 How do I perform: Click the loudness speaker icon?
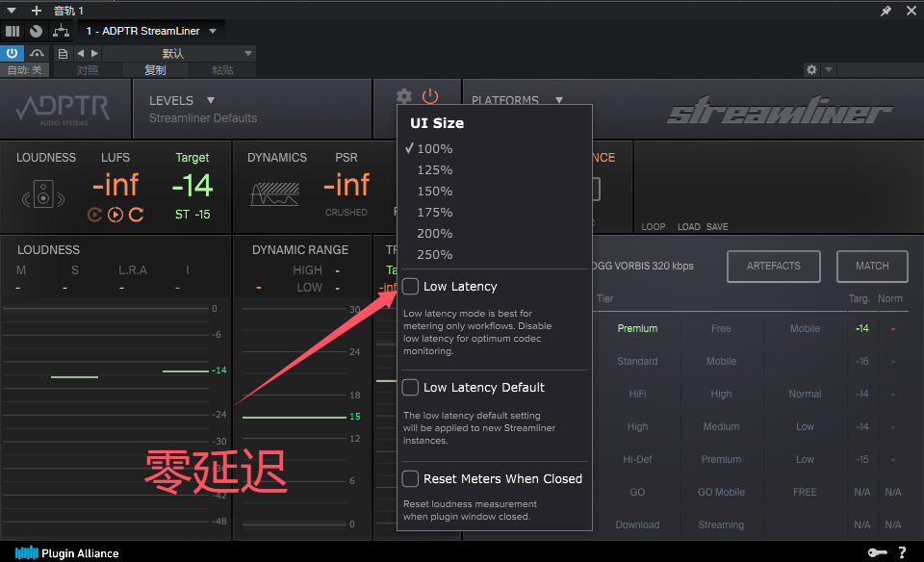click(x=43, y=194)
